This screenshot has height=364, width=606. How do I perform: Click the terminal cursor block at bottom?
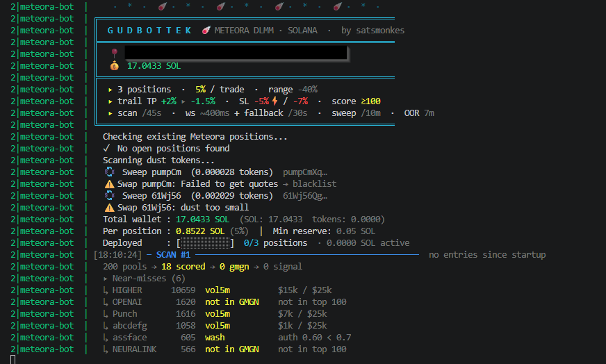point(13,360)
